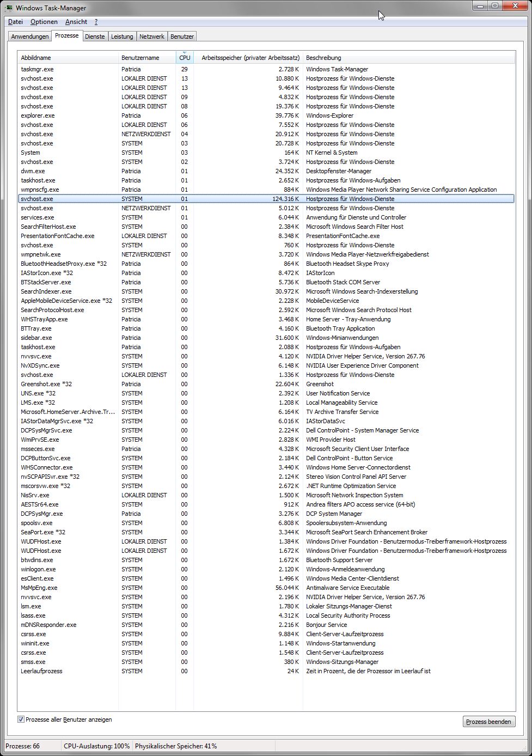The width and height of the screenshot is (532, 756).
Task: Select the SearchFilterHost.exe process
Action: tap(266, 227)
